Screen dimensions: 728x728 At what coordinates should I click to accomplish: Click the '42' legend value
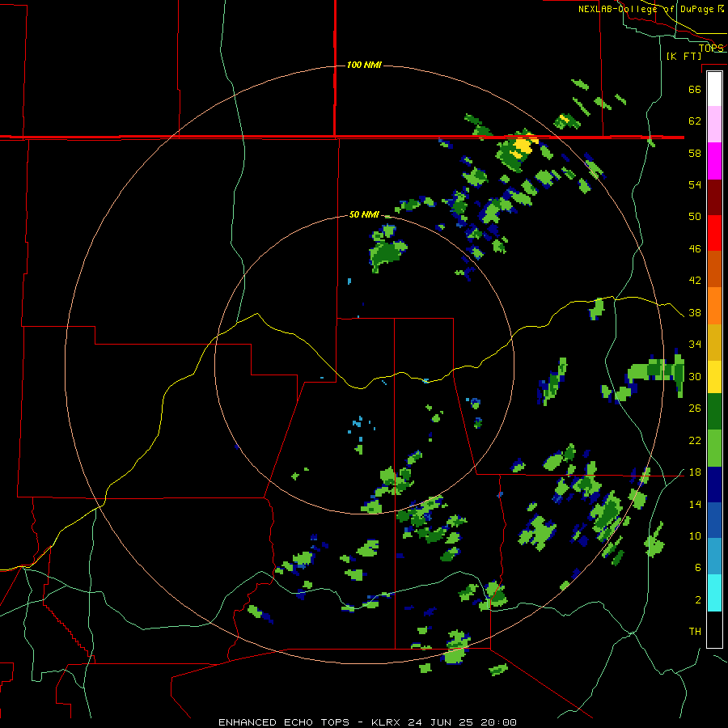695,281
